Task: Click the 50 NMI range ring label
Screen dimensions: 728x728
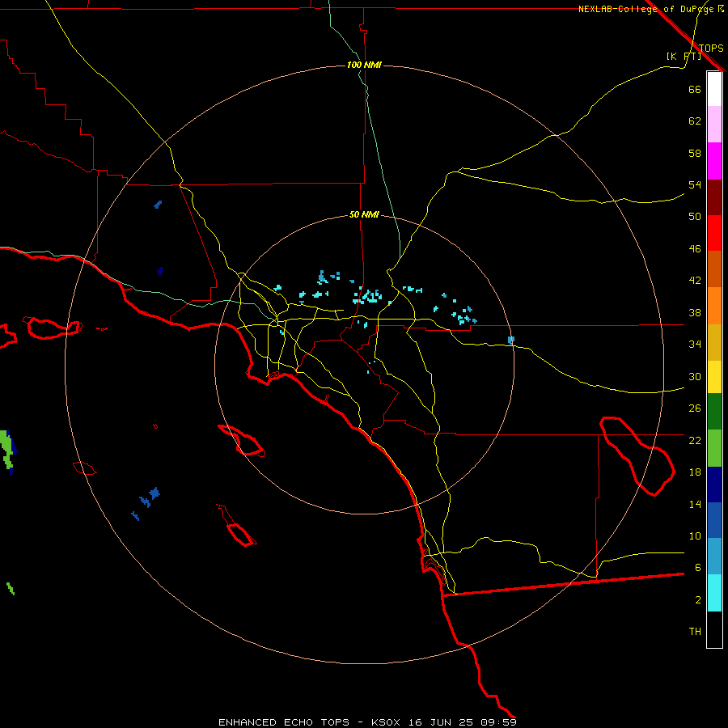Action: click(364, 214)
